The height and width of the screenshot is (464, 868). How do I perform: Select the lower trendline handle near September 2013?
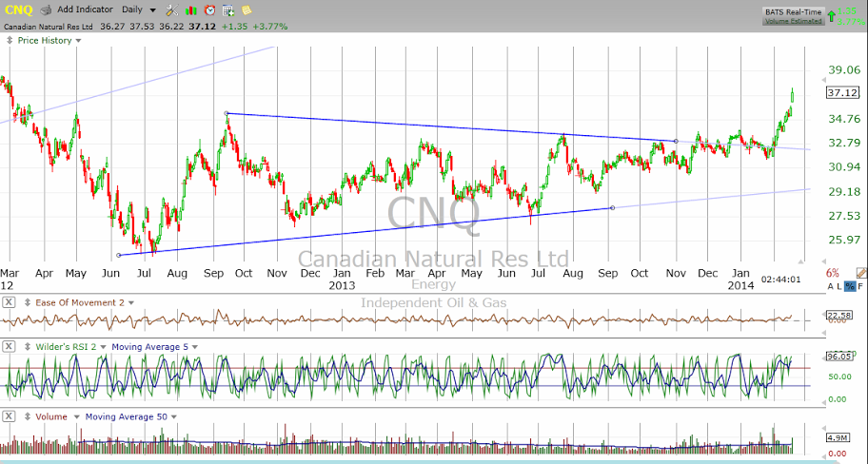pyautogui.click(x=612, y=208)
